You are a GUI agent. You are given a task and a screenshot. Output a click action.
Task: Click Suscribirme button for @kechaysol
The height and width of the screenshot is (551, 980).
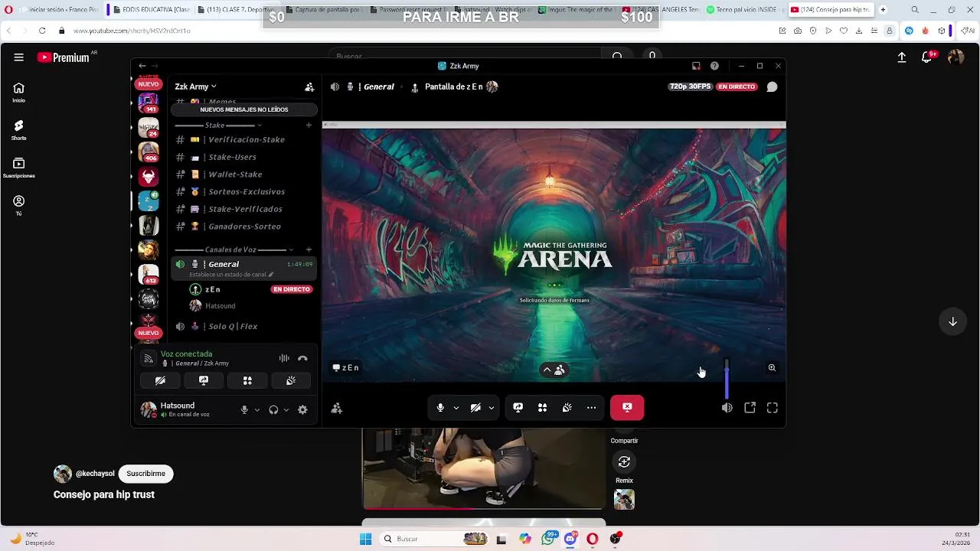(145, 474)
